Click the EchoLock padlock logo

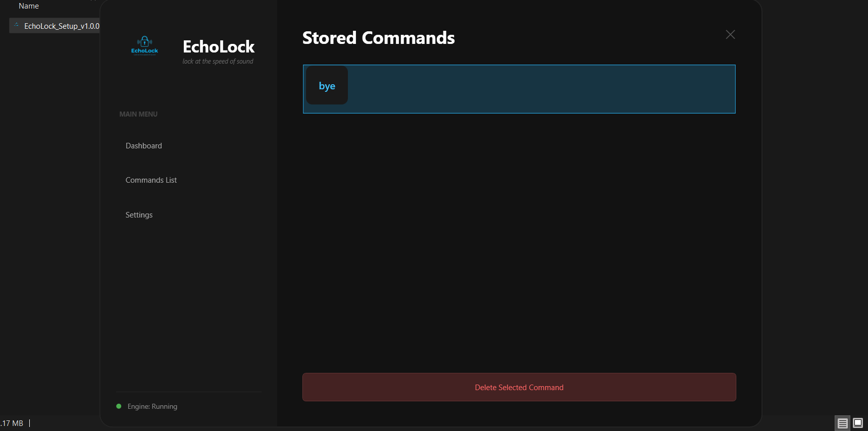(x=144, y=45)
